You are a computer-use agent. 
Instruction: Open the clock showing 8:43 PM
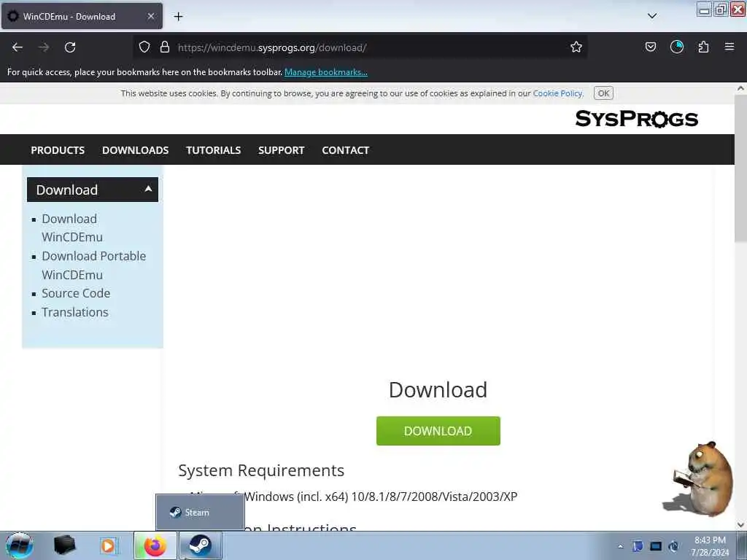click(x=710, y=546)
